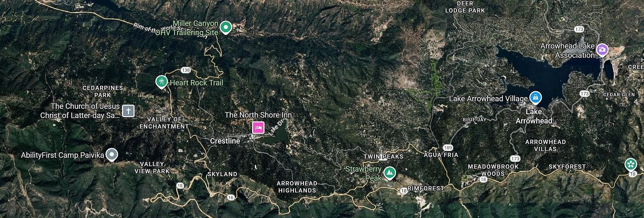
Task: Click The North Shore Inn hotel icon
Action: [x=258, y=127]
